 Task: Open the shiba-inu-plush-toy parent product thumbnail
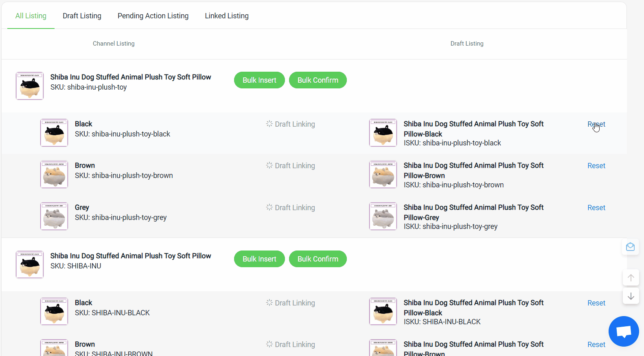(x=30, y=86)
